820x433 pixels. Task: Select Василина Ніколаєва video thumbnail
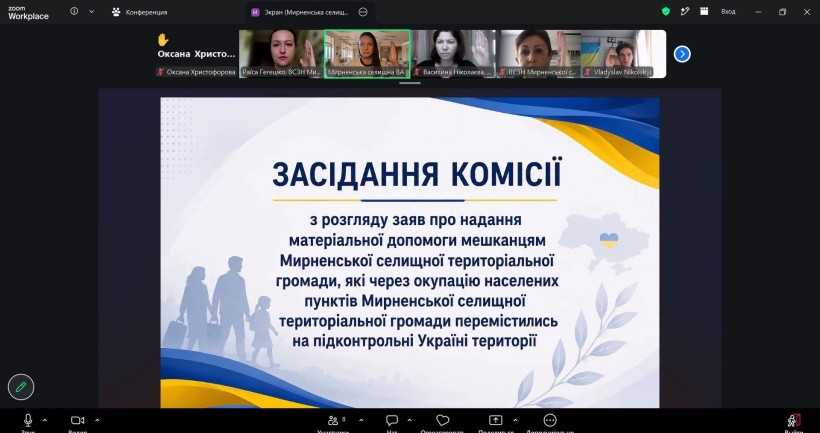tap(453, 54)
